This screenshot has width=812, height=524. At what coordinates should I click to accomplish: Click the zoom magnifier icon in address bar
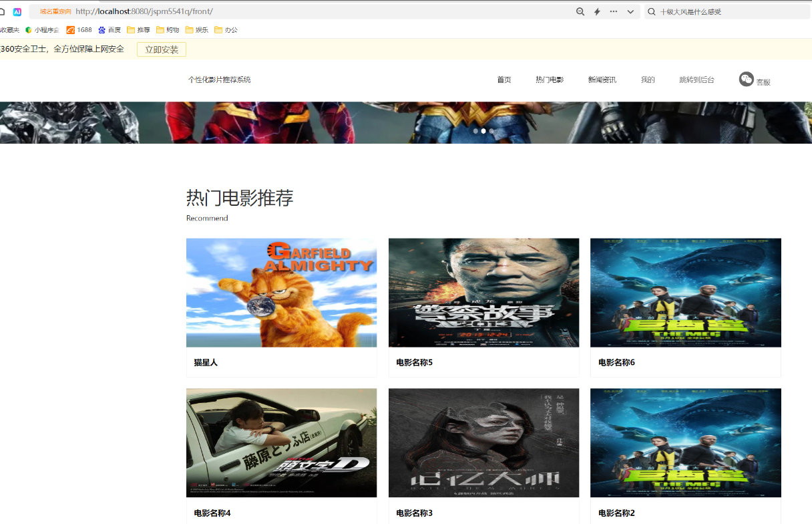[x=580, y=12]
